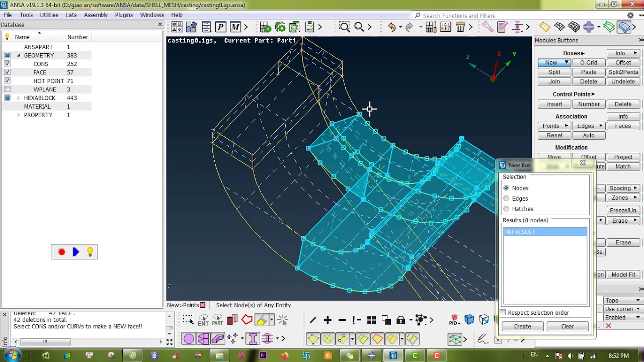Open the Topo dropdown

[622, 301]
